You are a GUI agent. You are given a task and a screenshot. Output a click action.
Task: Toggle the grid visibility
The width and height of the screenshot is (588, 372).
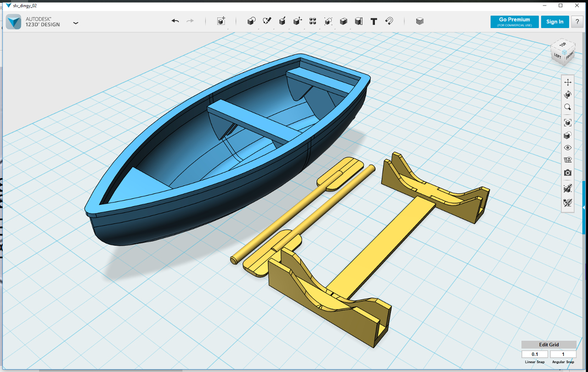[x=568, y=160]
